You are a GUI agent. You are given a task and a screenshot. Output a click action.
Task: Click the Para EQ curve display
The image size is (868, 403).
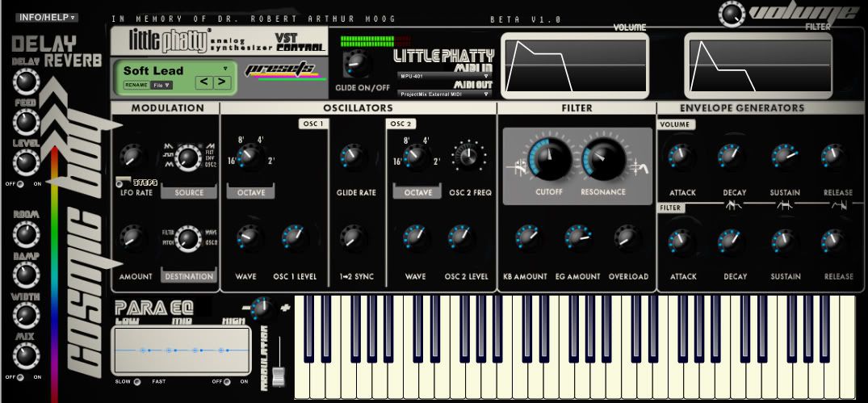pyautogui.click(x=182, y=351)
